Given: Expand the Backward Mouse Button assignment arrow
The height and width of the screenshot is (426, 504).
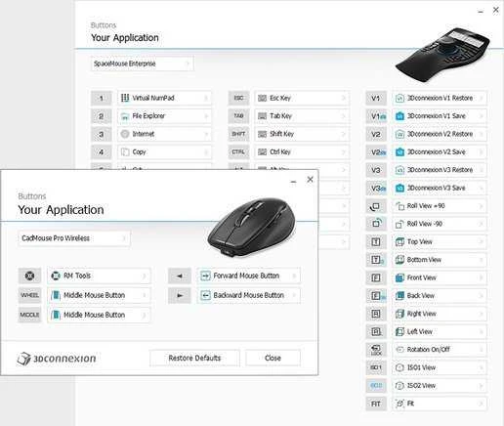Looking at the screenshot, I should (294, 295).
